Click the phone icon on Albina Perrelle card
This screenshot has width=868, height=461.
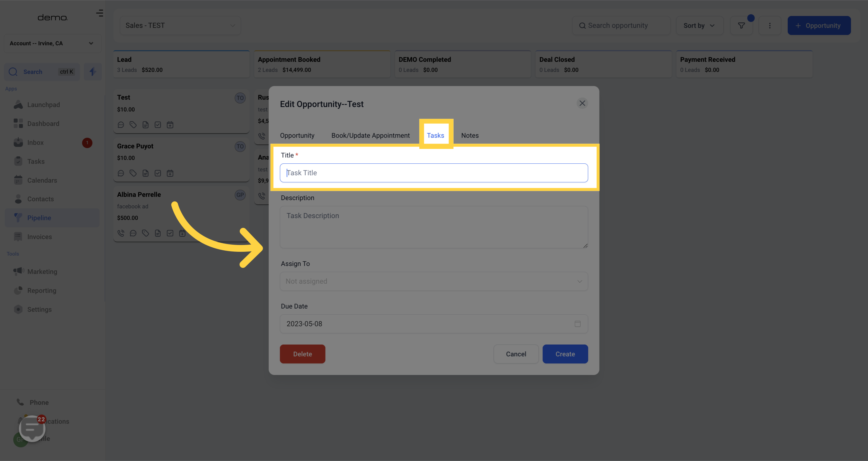point(120,233)
